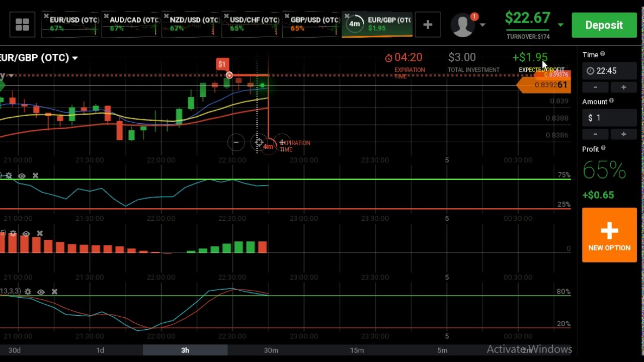This screenshot has height=362, width=644.
Task: Select the 30d timeframe
Action: coord(15,350)
